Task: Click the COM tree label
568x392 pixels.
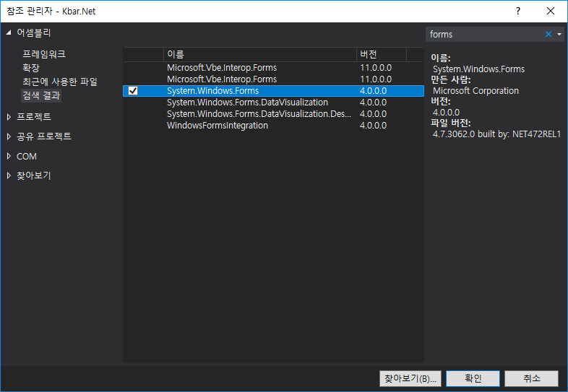Action: (27, 157)
